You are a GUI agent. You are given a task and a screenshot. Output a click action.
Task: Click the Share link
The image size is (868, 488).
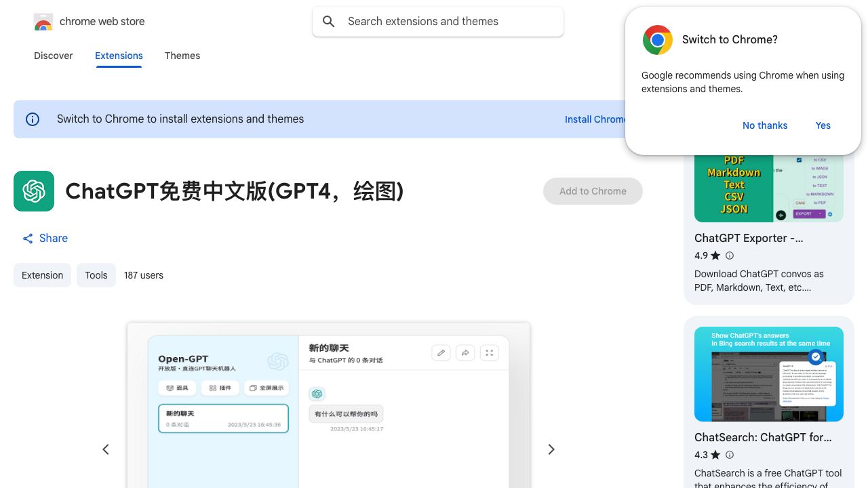pyautogui.click(x=45, y=239)
